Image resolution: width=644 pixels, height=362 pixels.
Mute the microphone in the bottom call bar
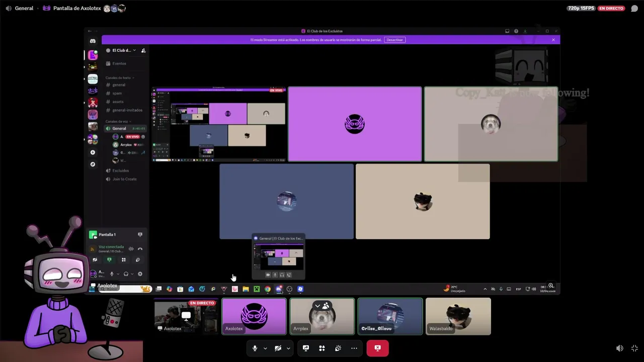(255, 348)
